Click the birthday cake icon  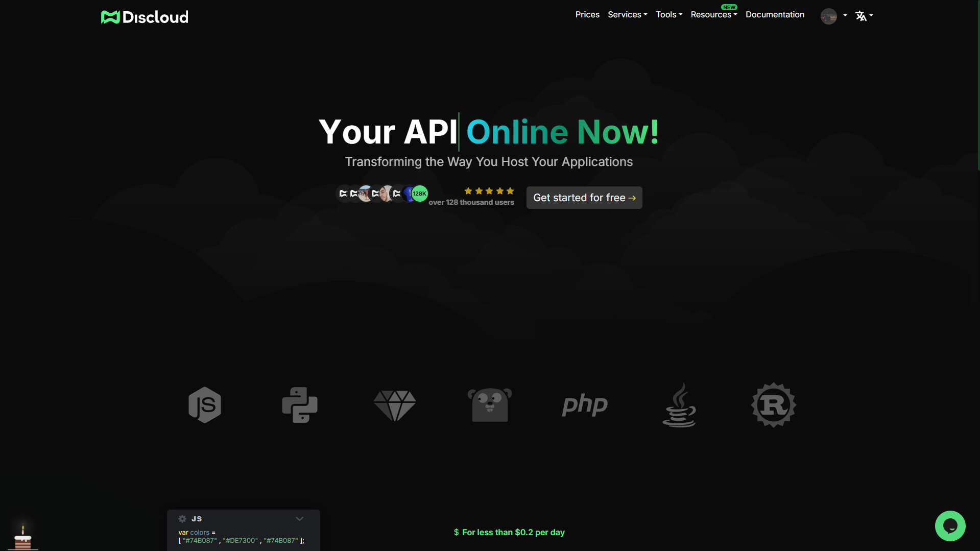(22, 537)
